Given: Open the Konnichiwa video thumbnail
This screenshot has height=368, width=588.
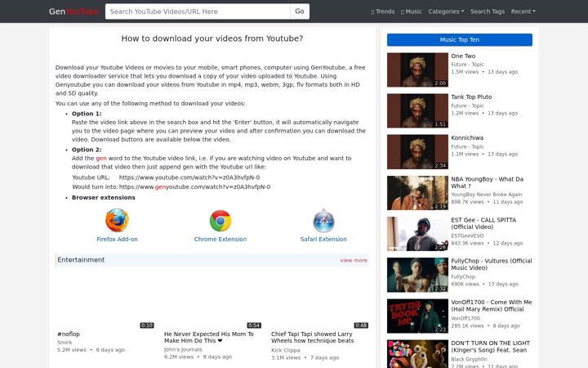Looking at the screenshot, I should point(417,152).
